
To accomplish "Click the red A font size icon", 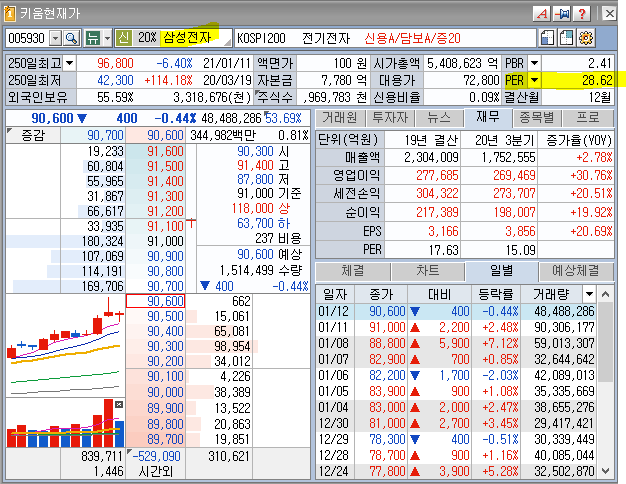I will [x=542, y=14].
